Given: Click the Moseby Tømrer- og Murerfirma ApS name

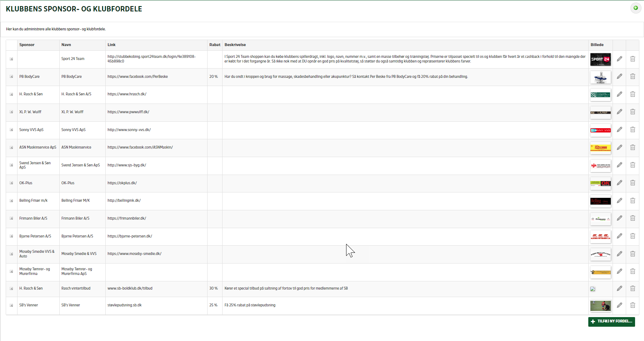Looking at the screenshot, I should (77, 271).
